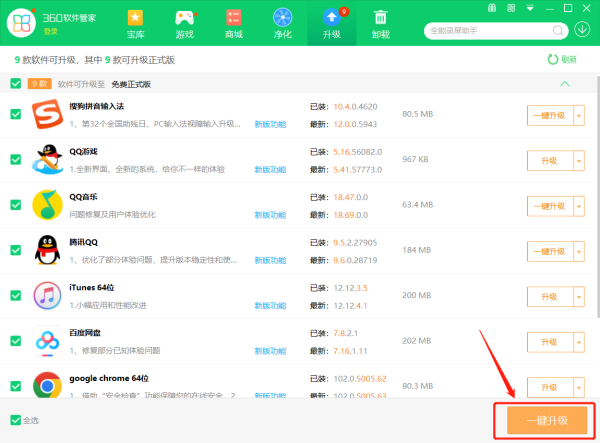The image size is (600, 443).
Task: Open the gift box icon in title bar
Action: pos(492,8)
